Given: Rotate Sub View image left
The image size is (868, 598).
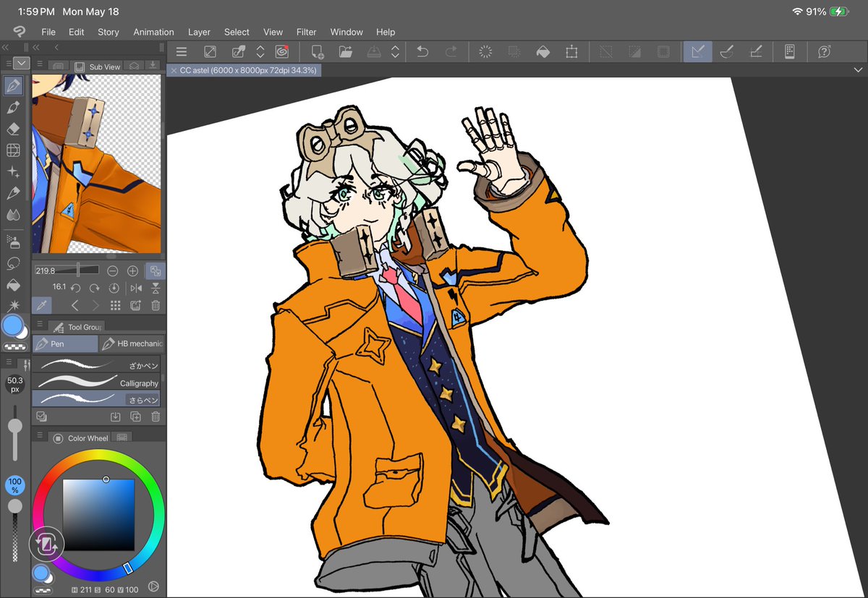Looking at the screenshot, I should (x=75, y=288).
